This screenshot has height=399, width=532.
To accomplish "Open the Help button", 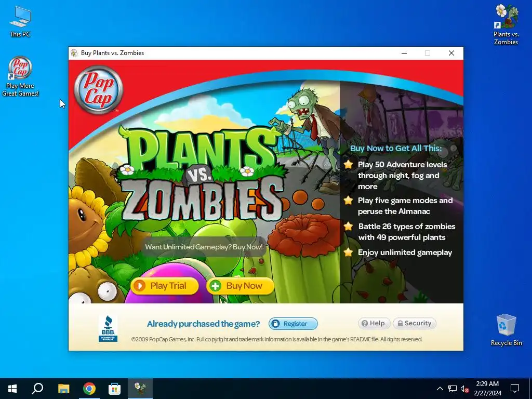I will tap(374, 323).
